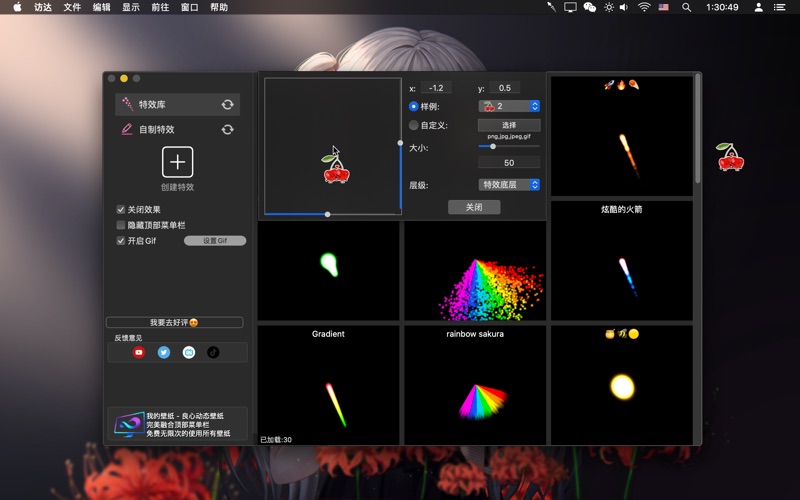The width and height of the screenshot is (800, 500).
Task: Refresh the 特效库 list
Action: (228, 104)
